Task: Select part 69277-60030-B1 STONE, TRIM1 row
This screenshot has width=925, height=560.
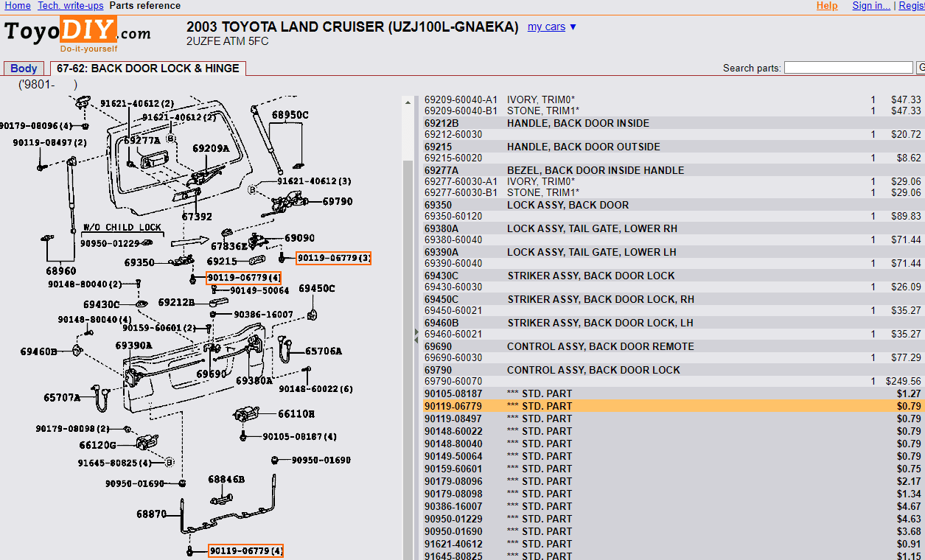Action: [x=673, y=192]
